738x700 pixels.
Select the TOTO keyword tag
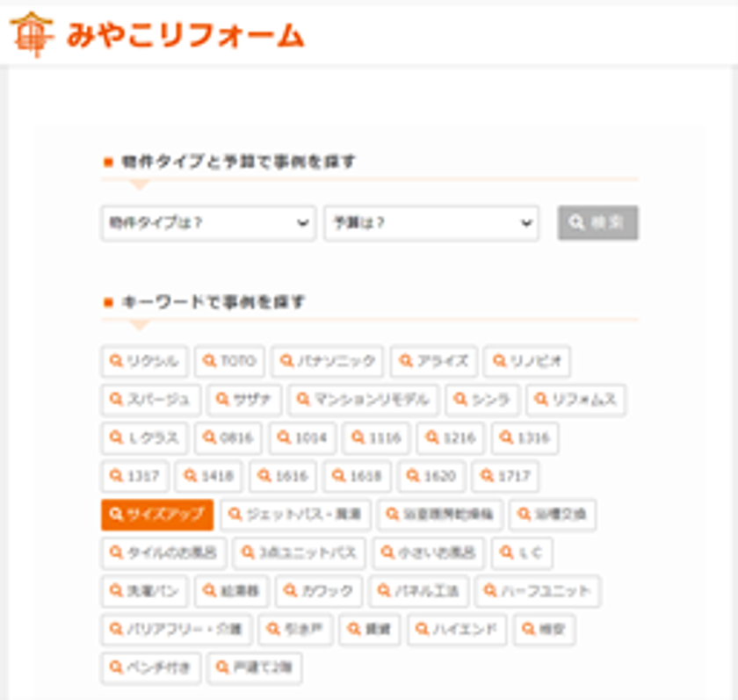tap(229, 361)
